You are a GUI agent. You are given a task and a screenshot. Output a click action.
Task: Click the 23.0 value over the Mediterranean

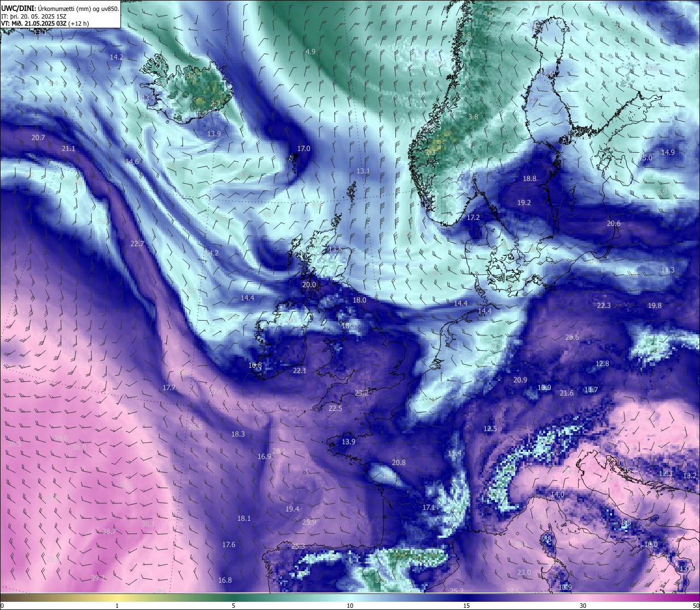point(524,573)
